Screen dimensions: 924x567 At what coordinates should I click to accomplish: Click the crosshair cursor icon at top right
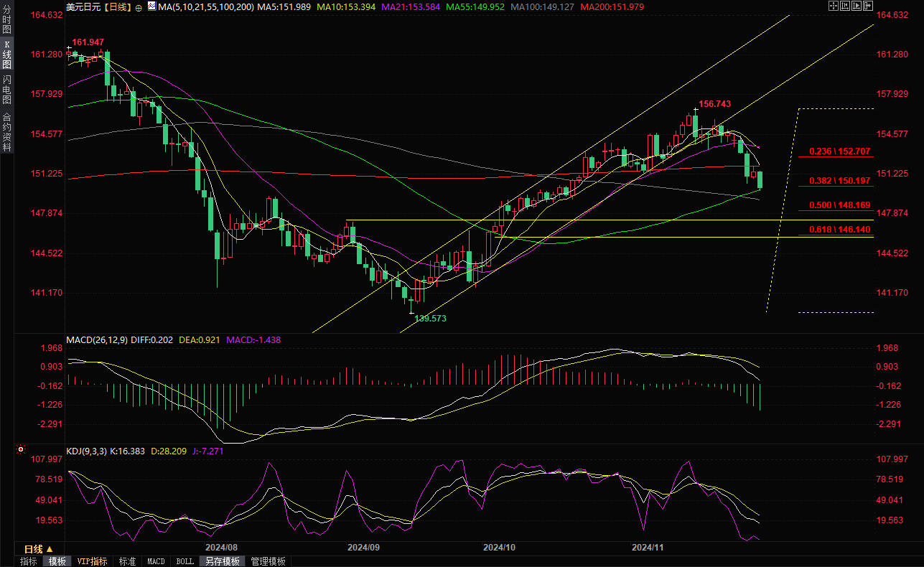point(833,6)
